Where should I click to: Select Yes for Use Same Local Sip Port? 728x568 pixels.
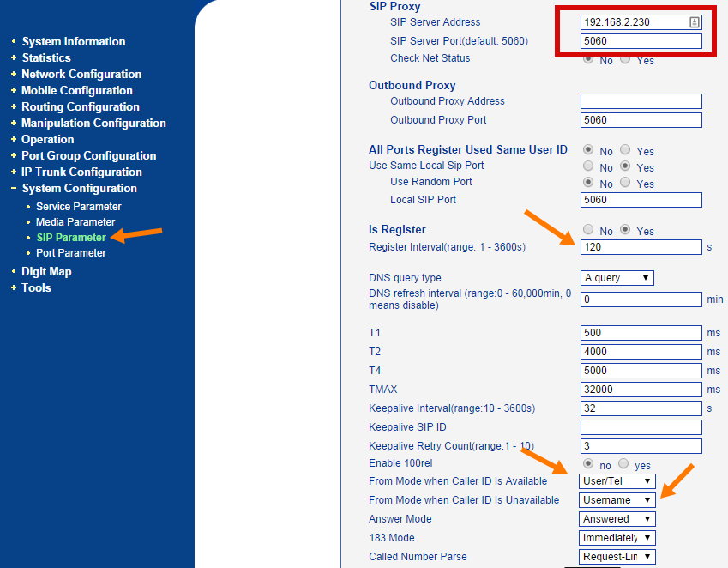[625, 166]
